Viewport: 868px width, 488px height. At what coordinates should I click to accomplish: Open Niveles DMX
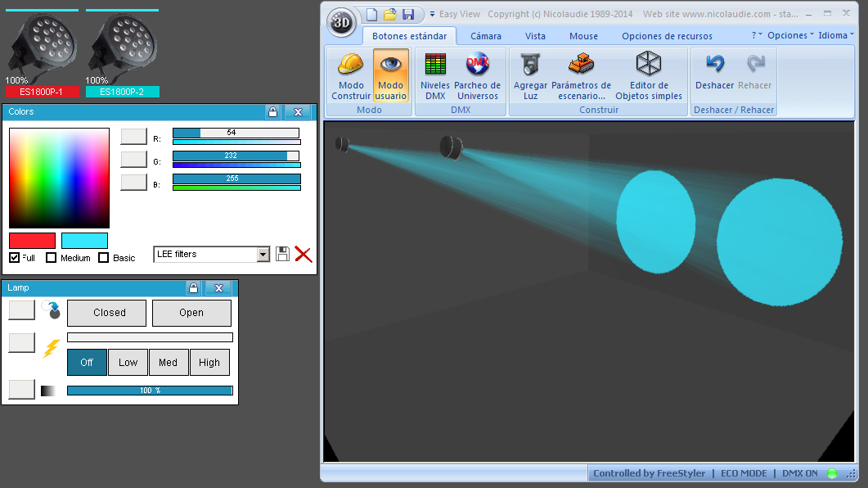(435, 76)
